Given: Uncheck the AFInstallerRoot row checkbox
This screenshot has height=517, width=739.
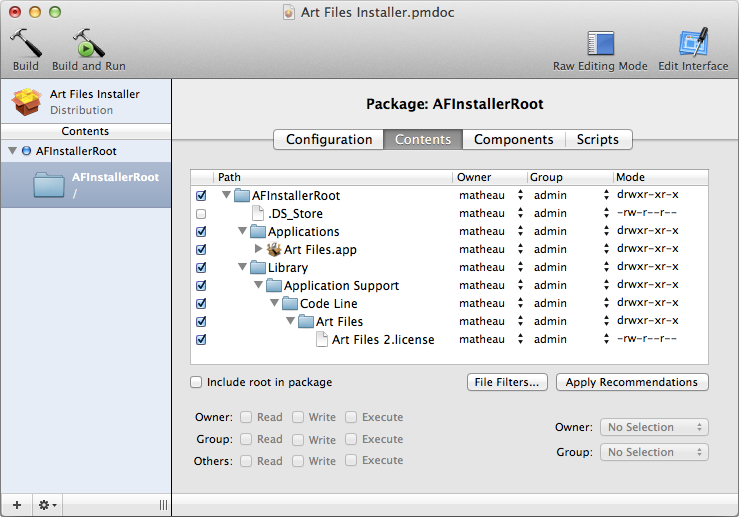Looking at the screenshot, I should pos(201,195).
